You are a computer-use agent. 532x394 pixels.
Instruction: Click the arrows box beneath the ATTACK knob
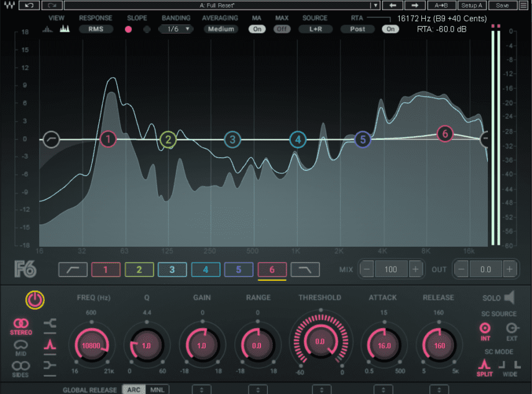[x=383, y=390]
